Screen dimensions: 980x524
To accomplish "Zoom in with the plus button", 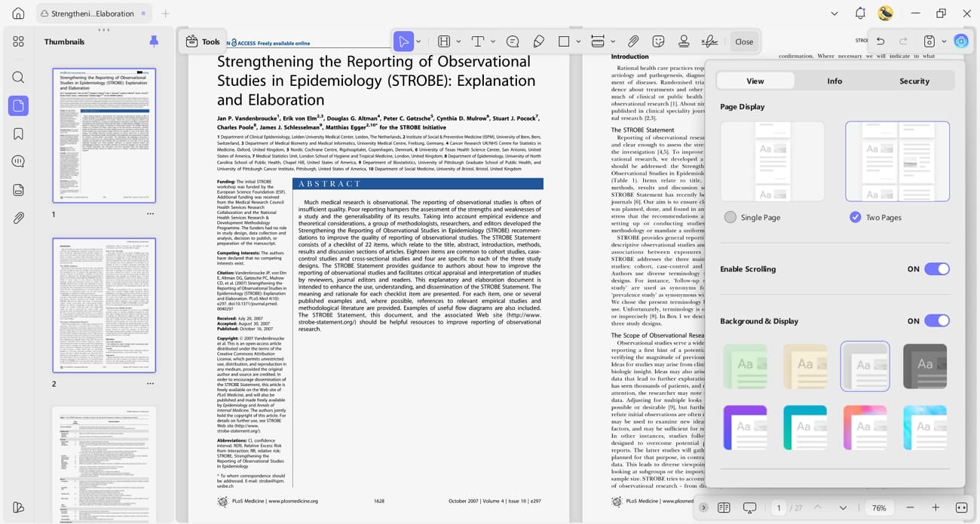I will 936,507.
